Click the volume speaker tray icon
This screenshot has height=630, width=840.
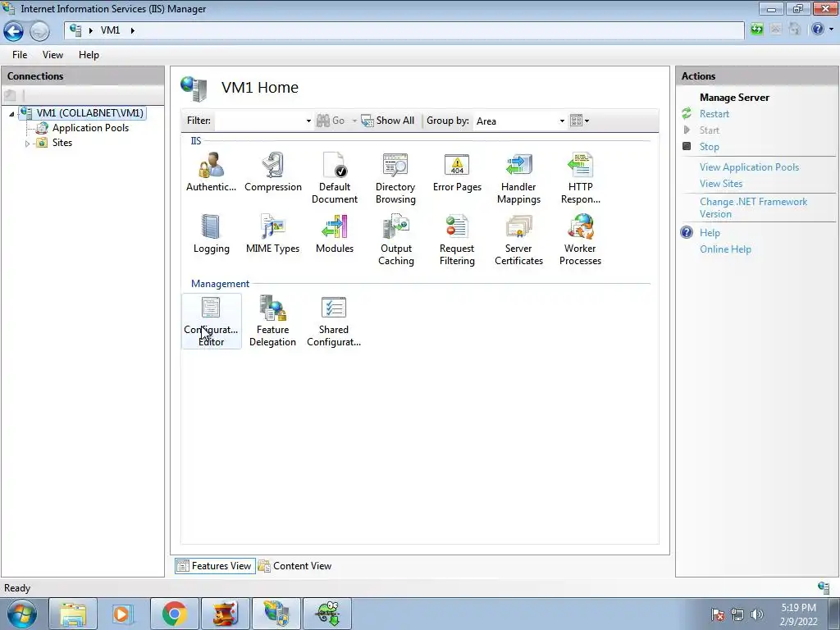(x=756, y=614)
